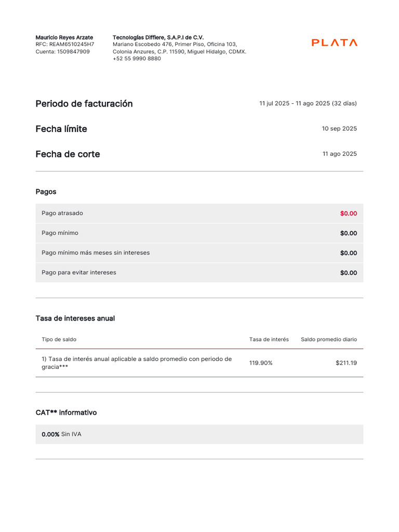Click the Tecnologías Diffiere company name

click(x=158, y=37)
